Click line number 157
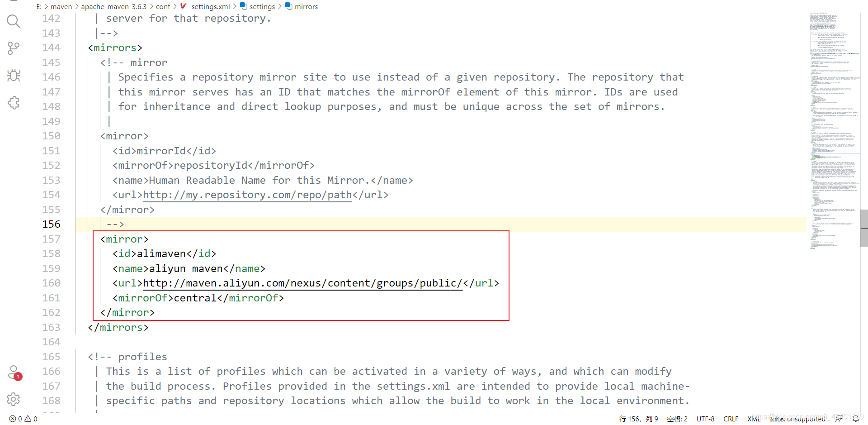This screenshot has height=425, width=868. tap(51, 239)
